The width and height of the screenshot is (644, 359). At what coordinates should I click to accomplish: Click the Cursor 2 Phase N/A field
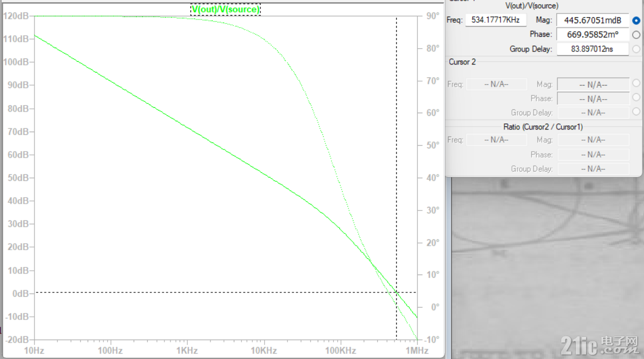click(593, 99)
